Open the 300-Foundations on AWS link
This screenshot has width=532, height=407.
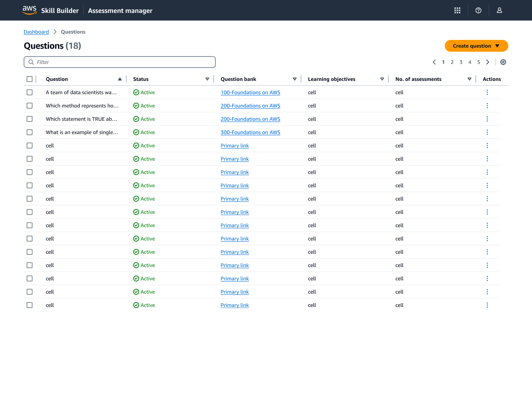click(250, 132)
